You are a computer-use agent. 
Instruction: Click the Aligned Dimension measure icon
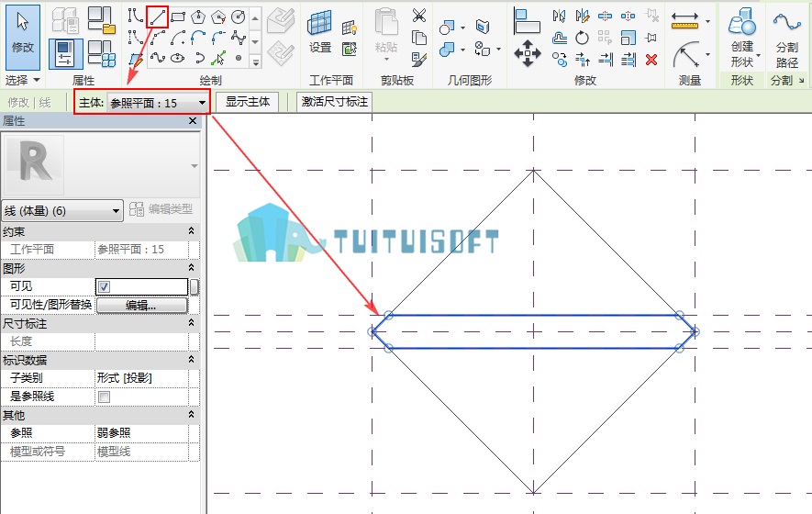[x=685, y=21]
